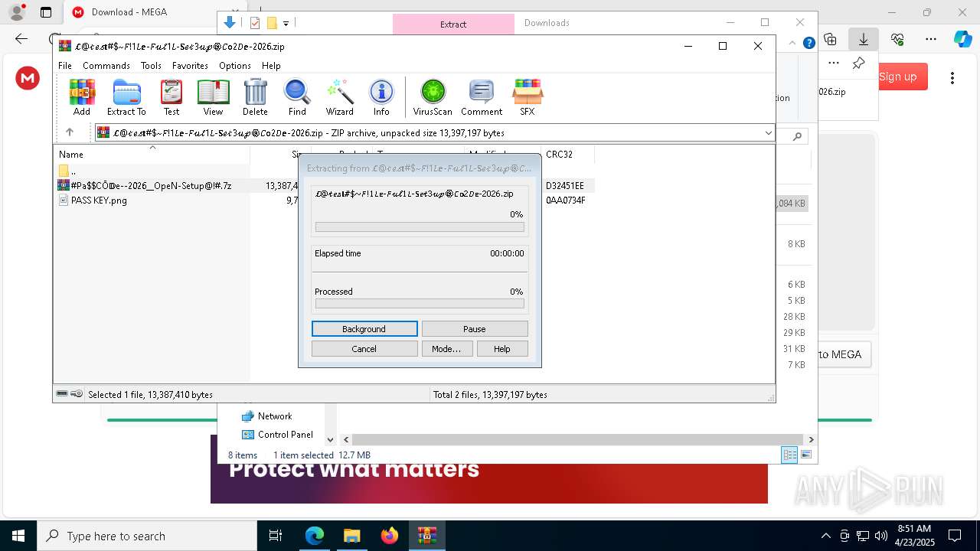
Task: Expand the archive path dropdown
Action: (768, 133)
